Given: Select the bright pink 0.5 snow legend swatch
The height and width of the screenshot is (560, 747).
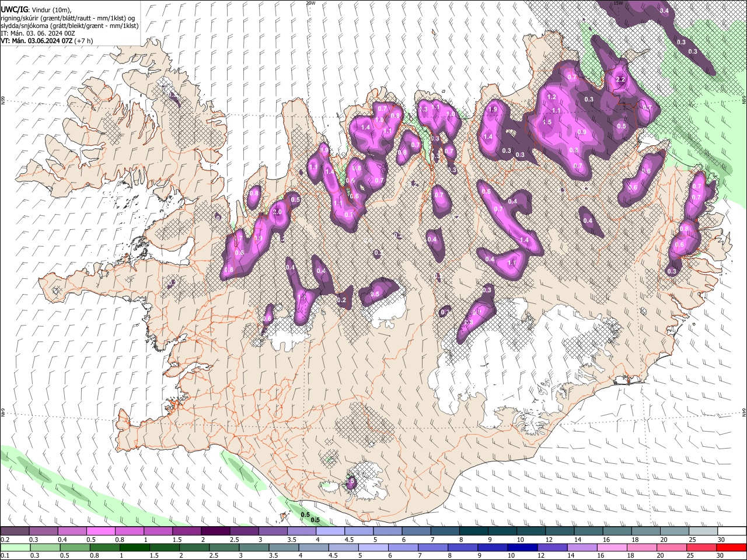Looking at the screenshot, I should coord(100,531).
